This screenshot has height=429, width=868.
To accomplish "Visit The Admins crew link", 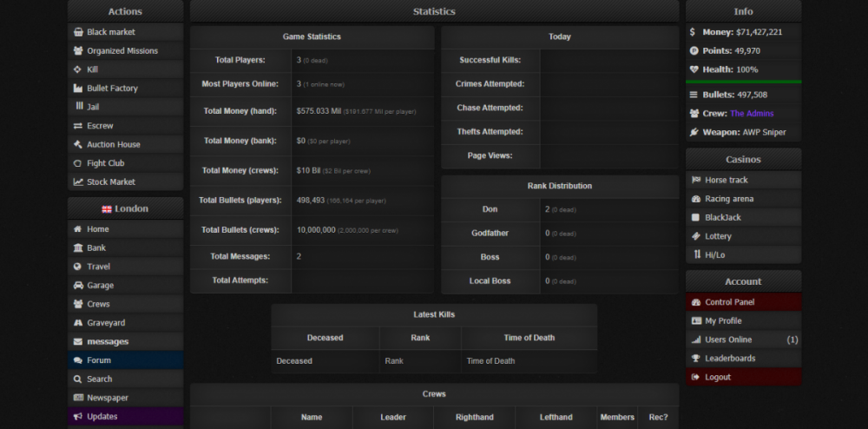I will 752,114.
